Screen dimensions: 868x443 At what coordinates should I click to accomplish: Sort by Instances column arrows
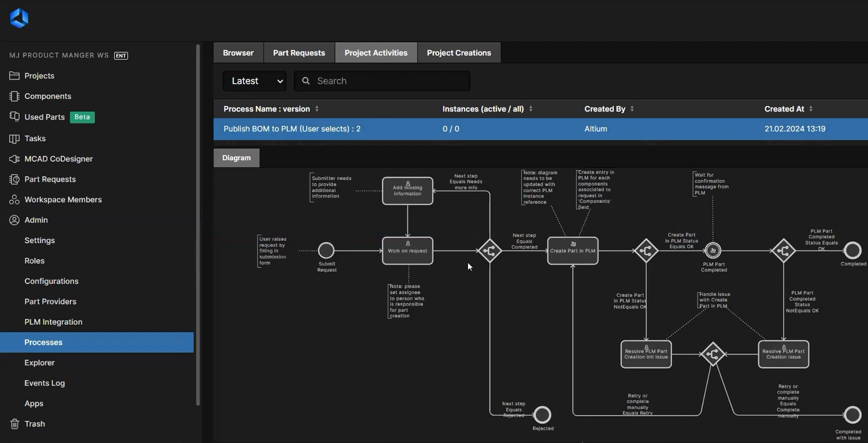[x=531, y=109]
